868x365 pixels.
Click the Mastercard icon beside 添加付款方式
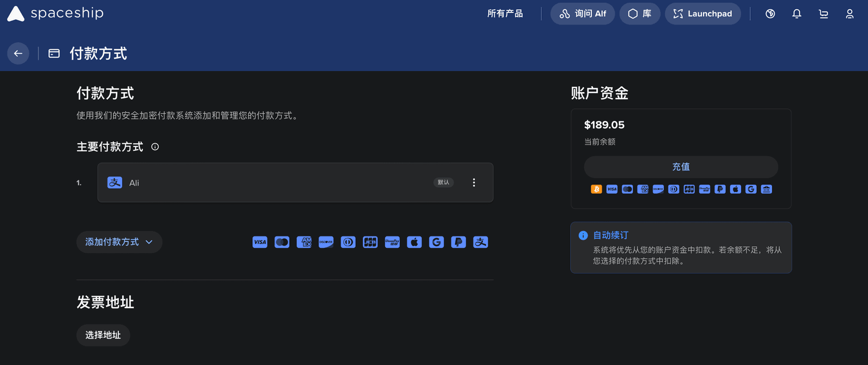[282, 242]
